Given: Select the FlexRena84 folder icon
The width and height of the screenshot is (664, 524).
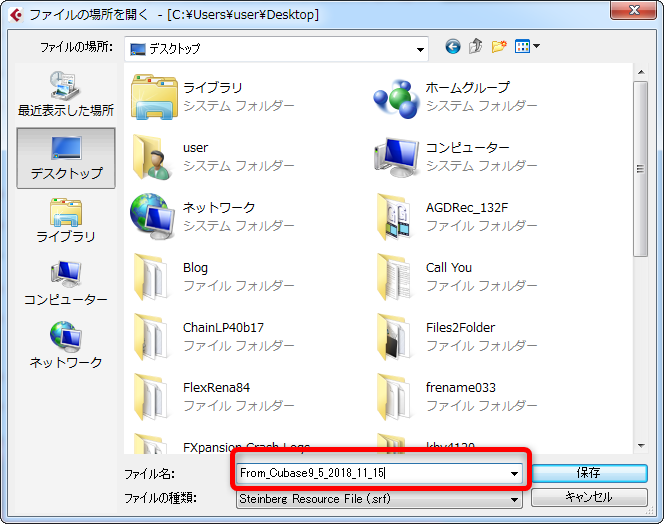Looking at the screenshot, I should click(151, 397).
